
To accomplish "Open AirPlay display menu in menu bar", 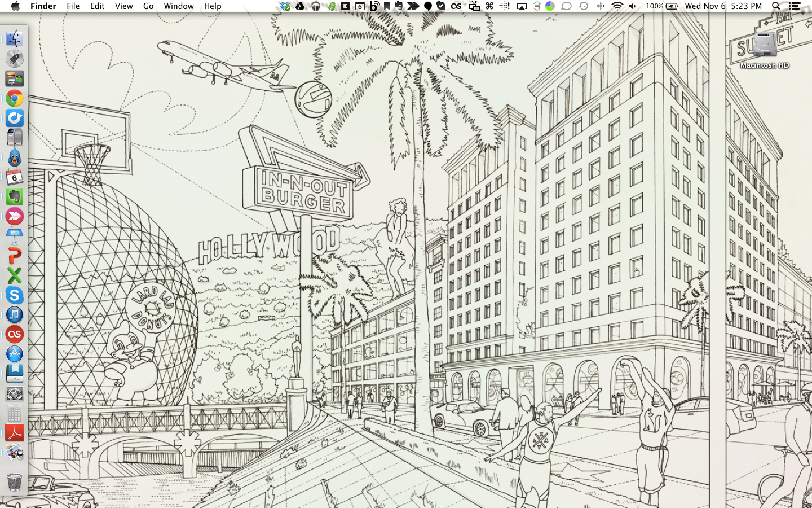I will coord(522,6).
